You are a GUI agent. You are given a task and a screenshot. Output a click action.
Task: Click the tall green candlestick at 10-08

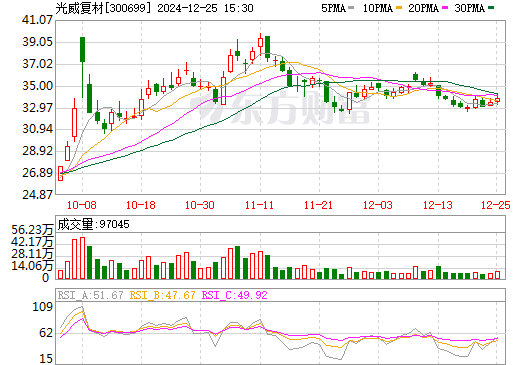point(82,50)
